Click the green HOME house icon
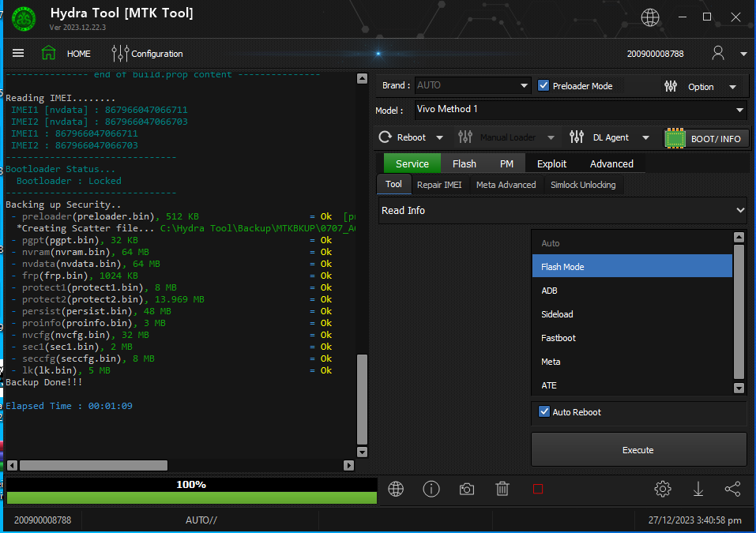This screenshot has width=756, height=533. pyautogui.click(x=48, y=53)
